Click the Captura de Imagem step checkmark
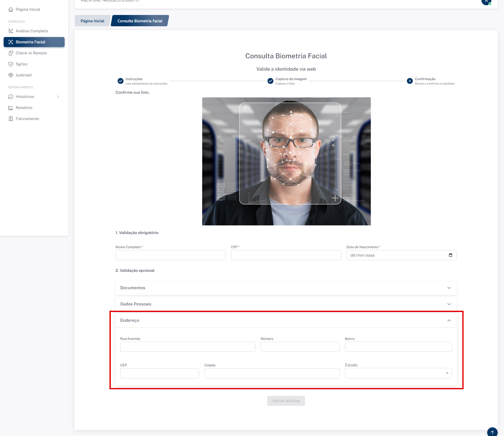504x436 pixels. (270, 81)
